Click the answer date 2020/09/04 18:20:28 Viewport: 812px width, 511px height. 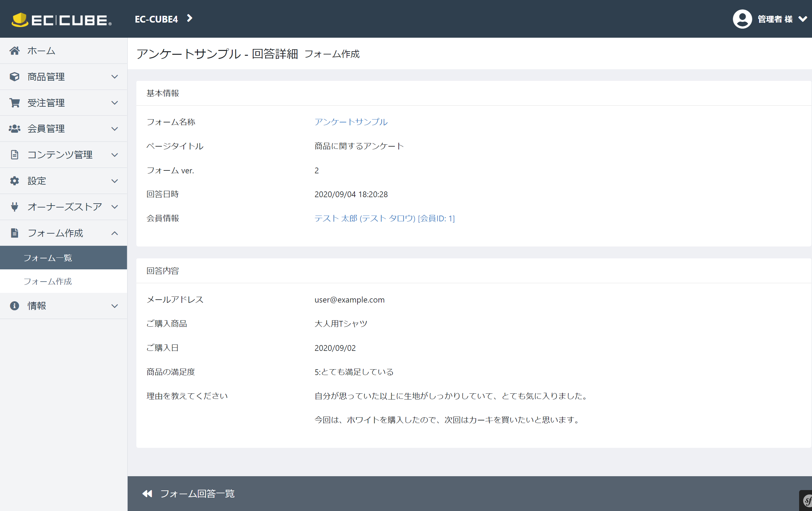(351, 194)
